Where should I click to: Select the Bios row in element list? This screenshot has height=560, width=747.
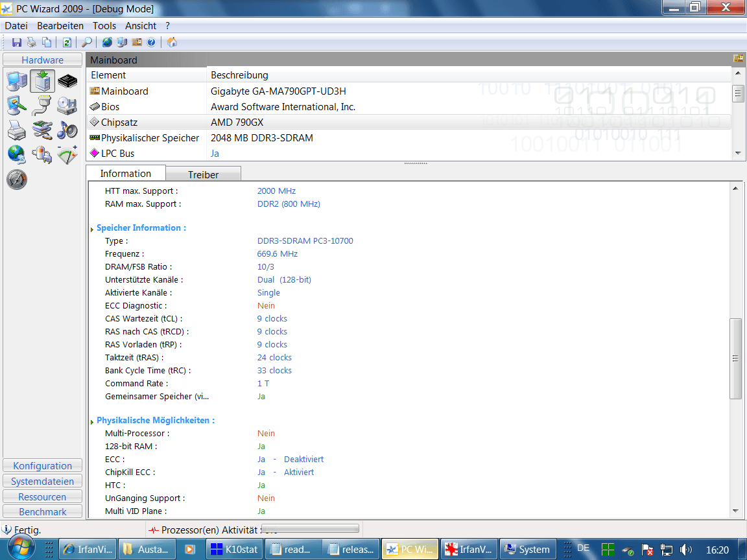(x=409, y=107)
